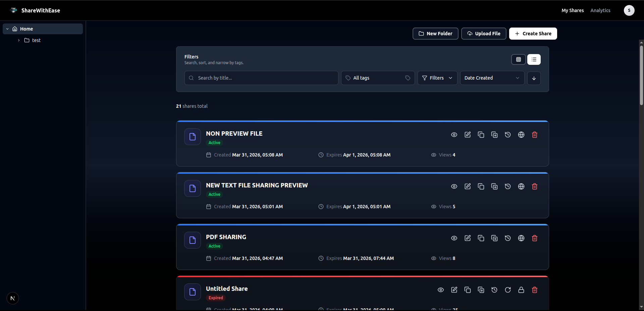This screenshot has width=644, height=311.
Task: Focus the Search by title field
Action: pyautogui.click(x=261, y=78)
